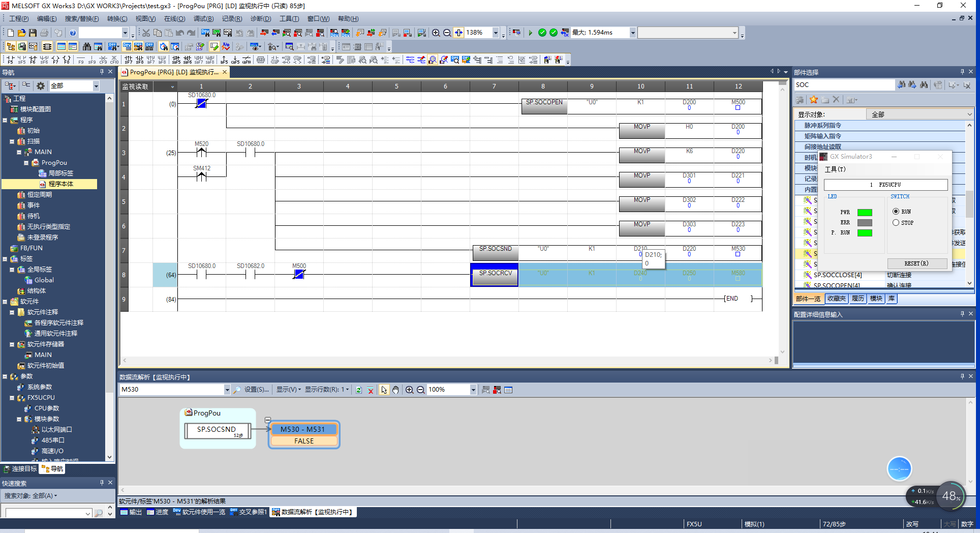Open the 诊断(D) menu

[x=260, y=19]
